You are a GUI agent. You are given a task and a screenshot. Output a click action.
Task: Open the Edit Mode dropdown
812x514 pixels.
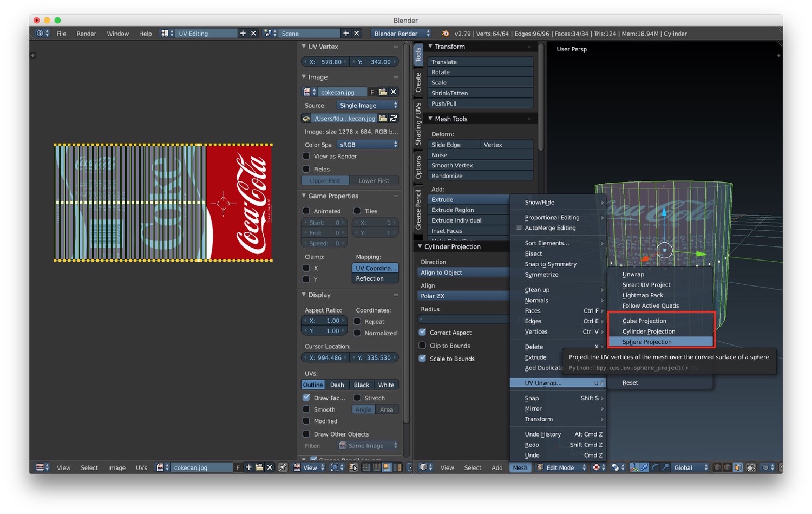(561, 467)
